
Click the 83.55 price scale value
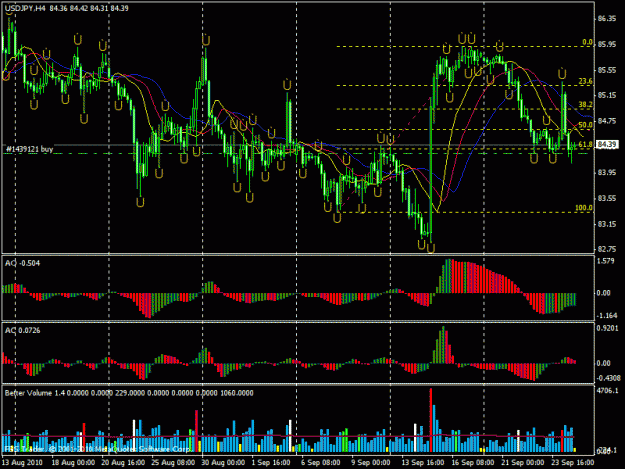[x=607, y=198]
